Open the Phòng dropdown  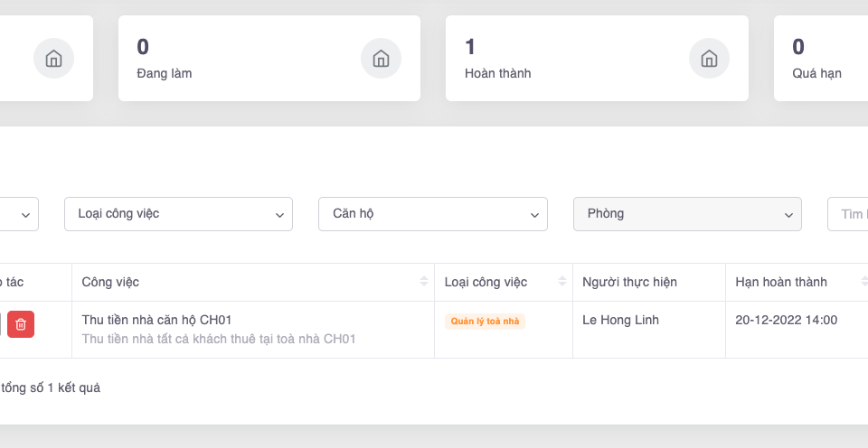click(687, 214)
